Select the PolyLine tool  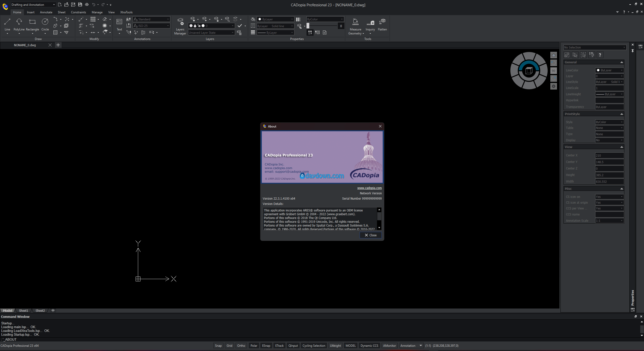(x=19, y=25)
